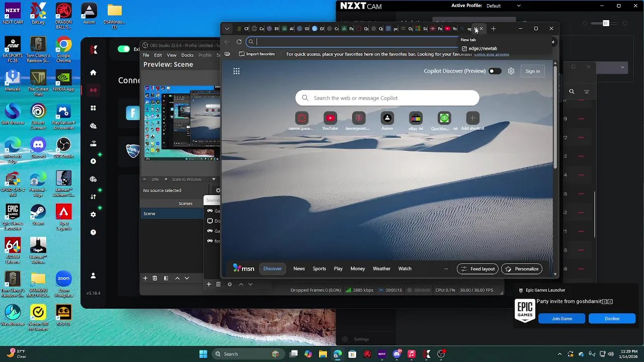Click Join Game on Epic invite

coord(561,318)
